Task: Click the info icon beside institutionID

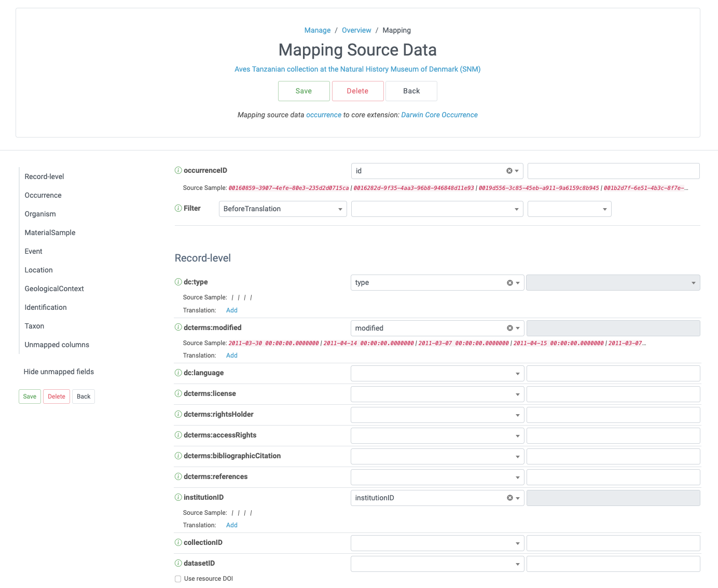Action: (177, 497)
